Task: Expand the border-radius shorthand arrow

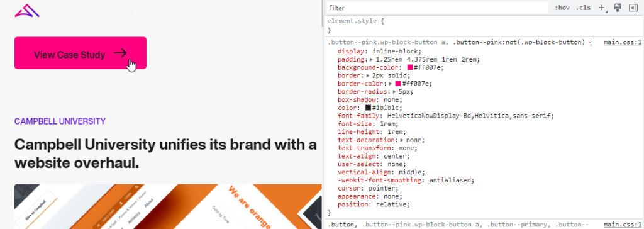Action: click(394, 92)
